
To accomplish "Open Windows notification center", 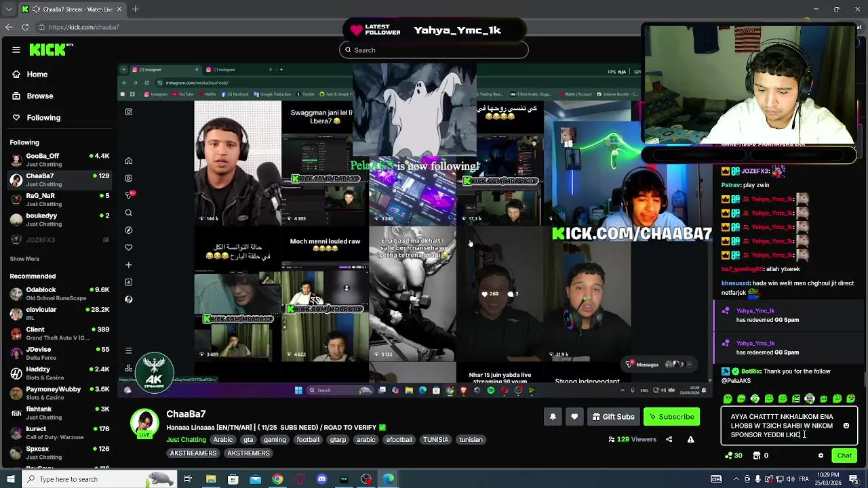I will [854, 479].
